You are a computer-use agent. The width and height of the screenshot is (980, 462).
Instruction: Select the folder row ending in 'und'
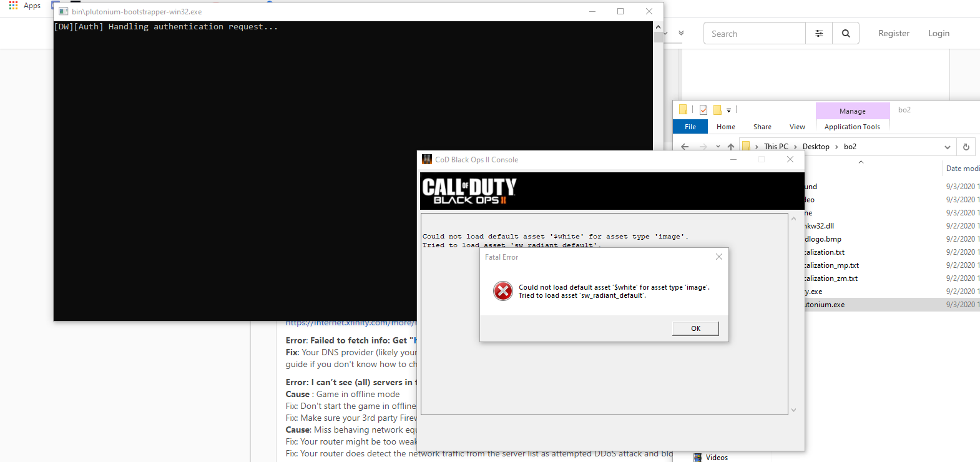810,187
